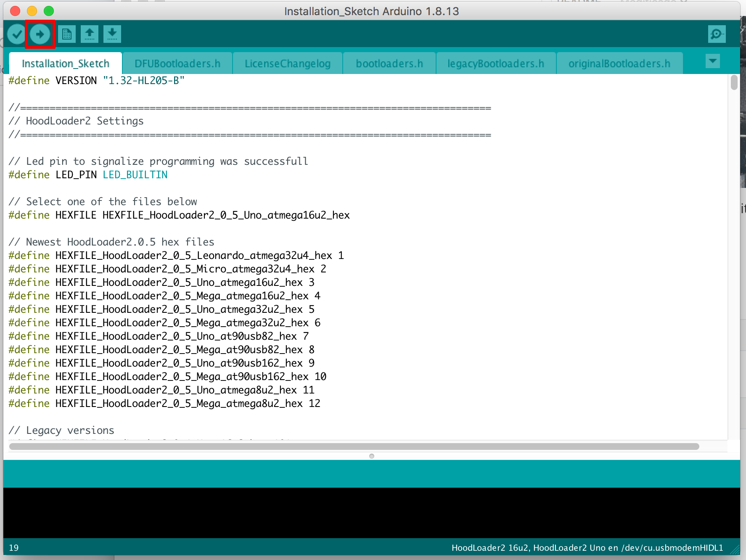Click the Mega_atmega32u2_hex 6 define line
The height and width of the screenshot is (560, 746).
point(164,322)
